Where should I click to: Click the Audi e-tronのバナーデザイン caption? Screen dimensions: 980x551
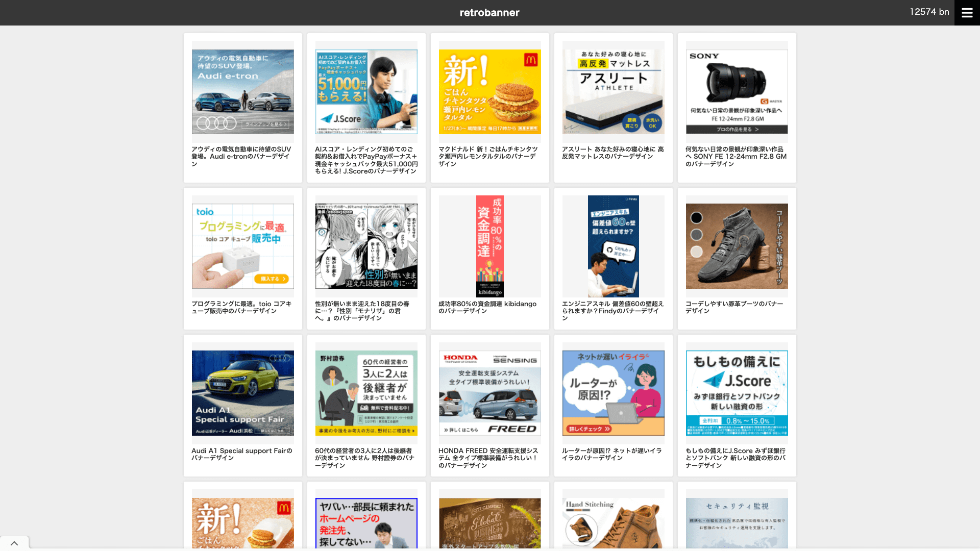[x=241, y=157]
